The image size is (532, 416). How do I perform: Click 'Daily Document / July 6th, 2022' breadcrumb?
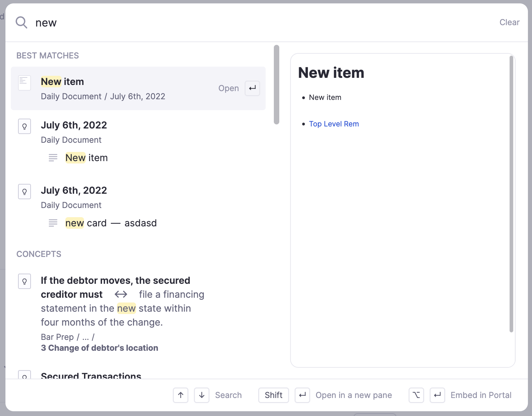pos(103,97)
